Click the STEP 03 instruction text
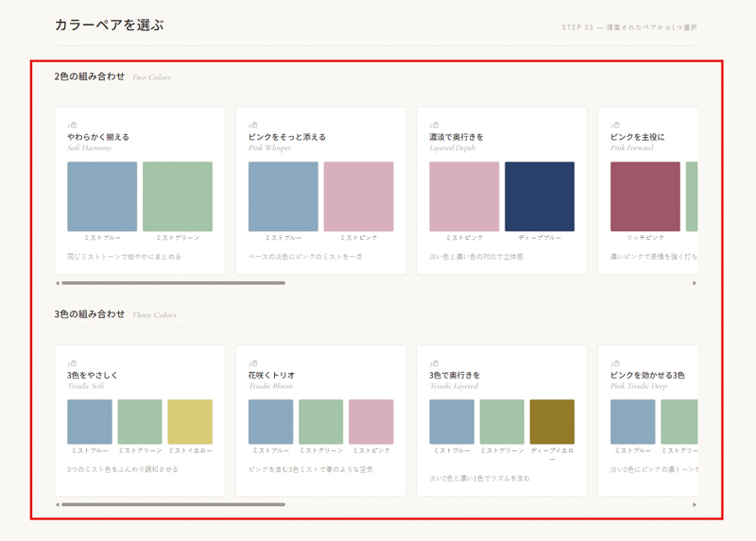Image resolution: width=756 pixels, height=541 pixels. tap(629, 27)
